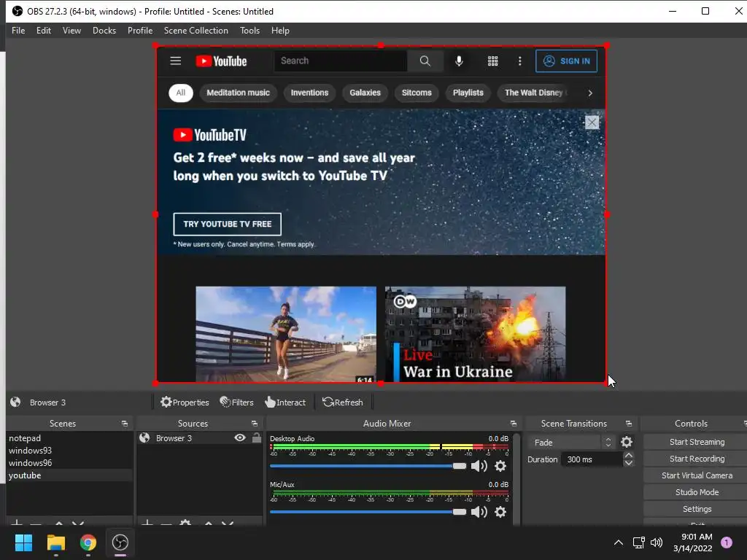Image resolution: width=747 pixels, height=560 pixels.
Task: Select the Meditation music chip
Action: pos(239,93)
